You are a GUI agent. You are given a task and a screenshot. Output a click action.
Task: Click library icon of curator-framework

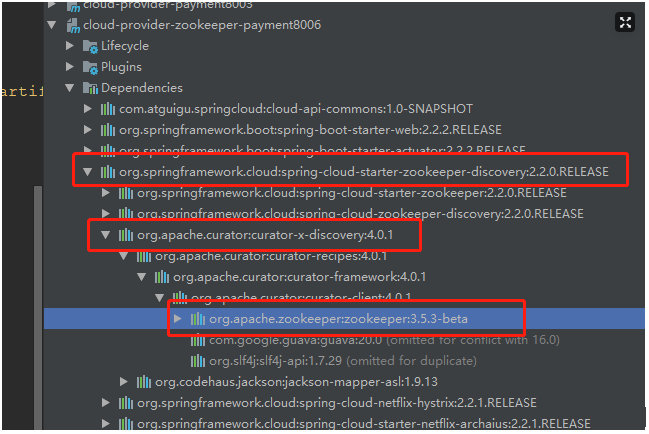tap(162, 277)
